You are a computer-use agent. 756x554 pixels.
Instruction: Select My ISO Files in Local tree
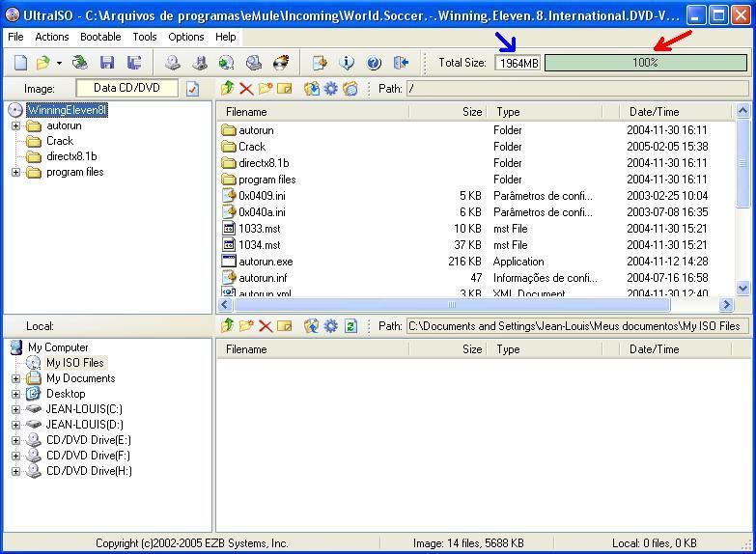pos(74,363)
